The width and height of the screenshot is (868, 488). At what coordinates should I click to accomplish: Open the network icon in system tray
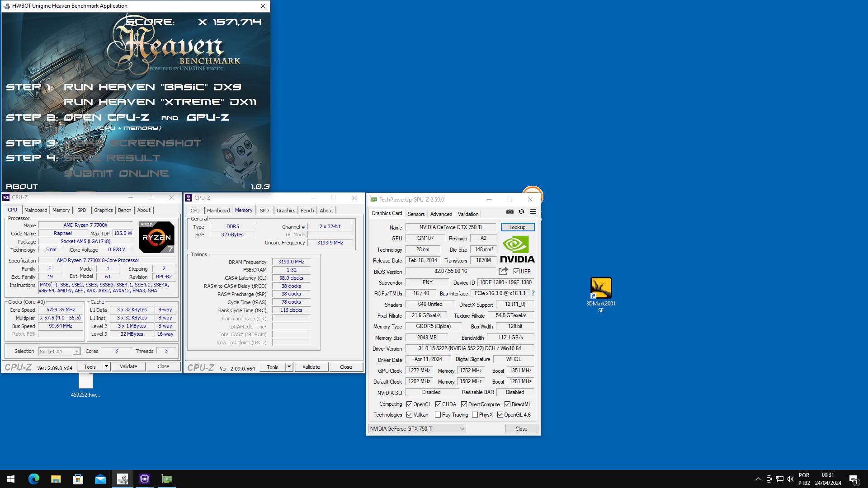tap(780, 479)
